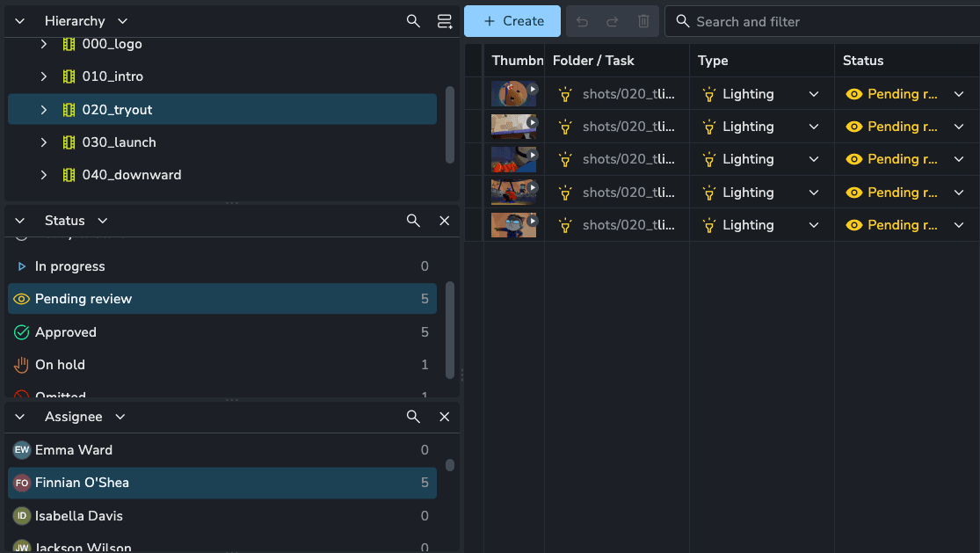
Task: Click Finnian O'Shea's FO avatar
Action: coord(22,483)
